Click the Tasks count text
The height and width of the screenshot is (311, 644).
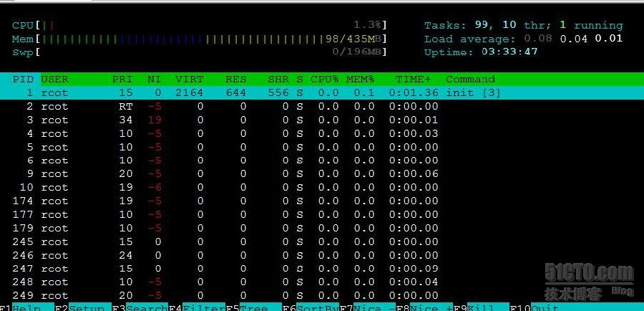pyautogui.click(x=523, y=26)
